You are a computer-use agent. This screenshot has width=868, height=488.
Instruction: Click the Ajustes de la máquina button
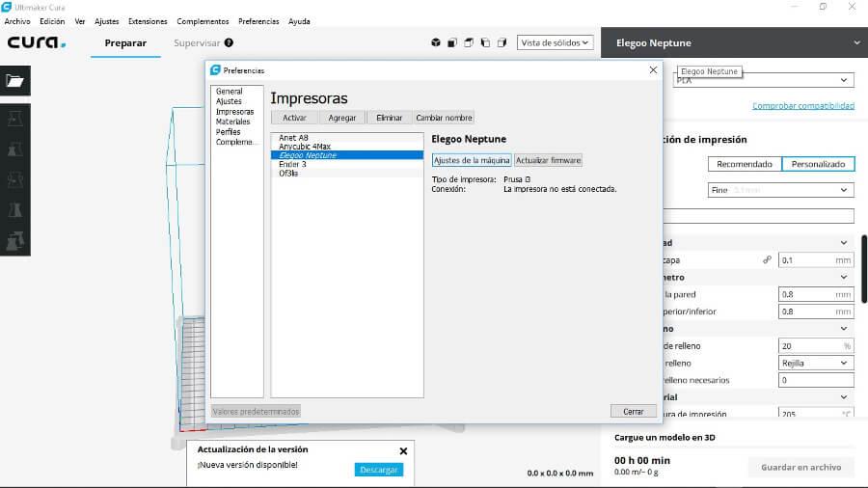tap(472, 160)
